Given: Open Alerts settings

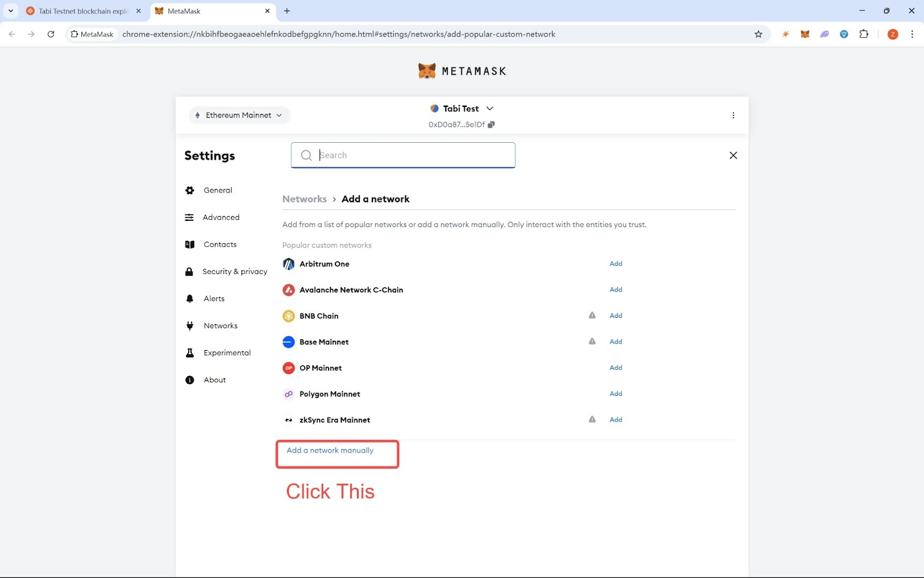Looking at the screenshot, I should 214,299.
